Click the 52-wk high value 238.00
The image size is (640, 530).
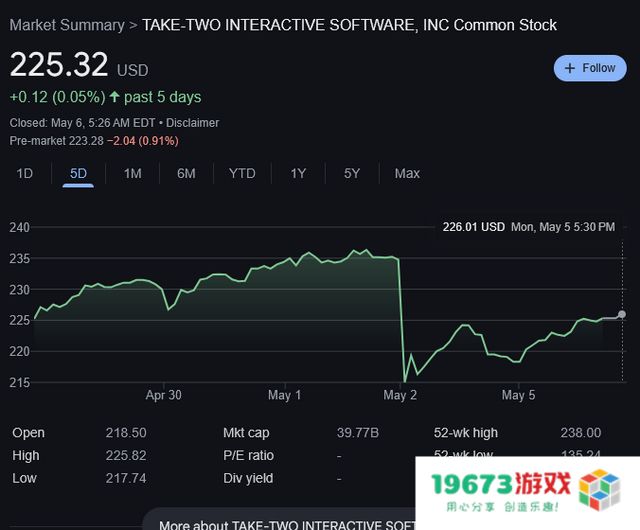(581, 433)
